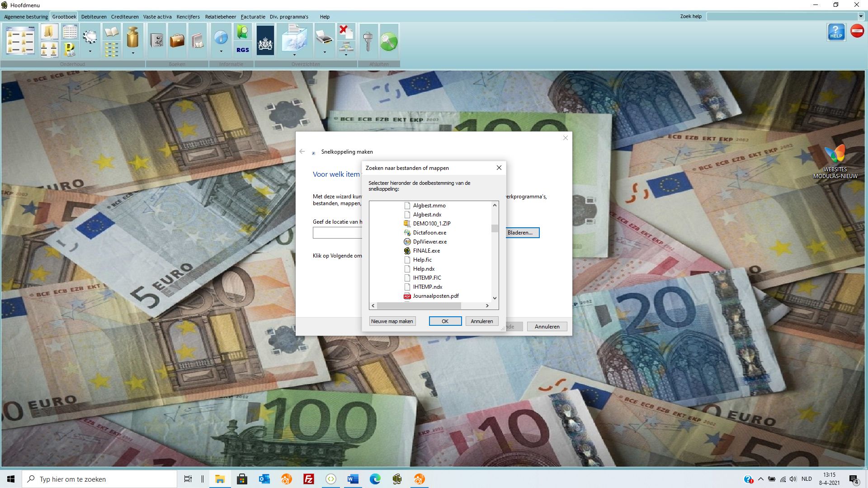Click the red ledger books icon

click(x=198, y=41)
